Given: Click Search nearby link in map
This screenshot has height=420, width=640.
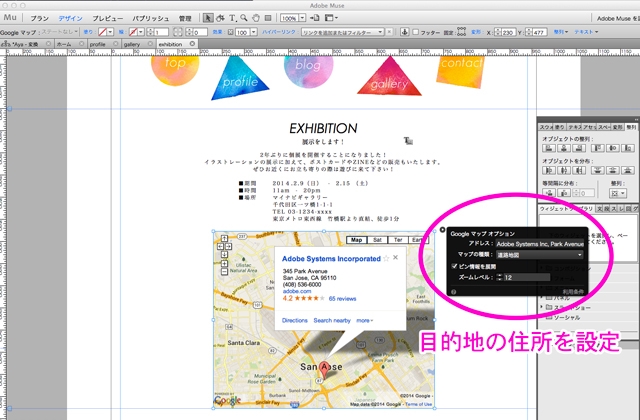Looking at the screenshot, I should [x=332, y=320].
